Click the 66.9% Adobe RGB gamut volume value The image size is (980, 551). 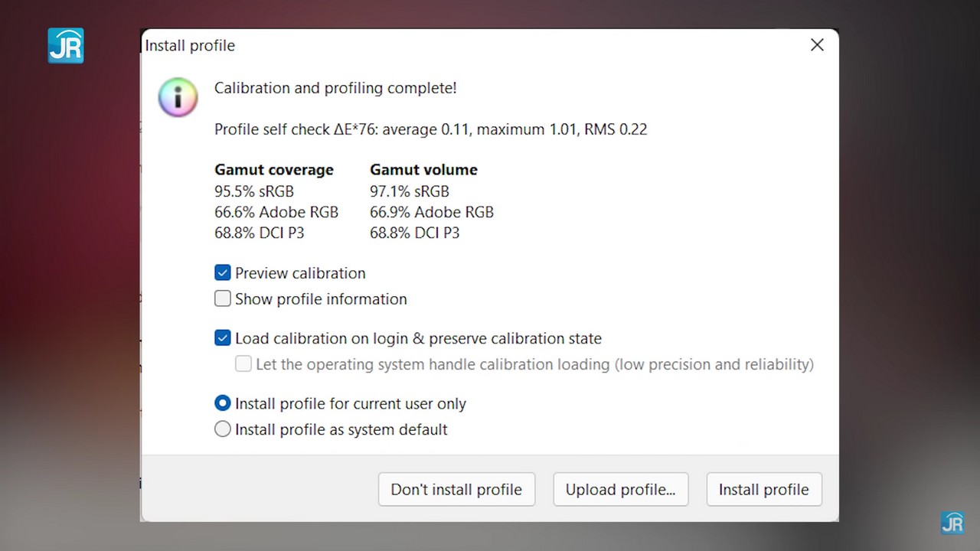pyautogui.click(x=432, y=212)
